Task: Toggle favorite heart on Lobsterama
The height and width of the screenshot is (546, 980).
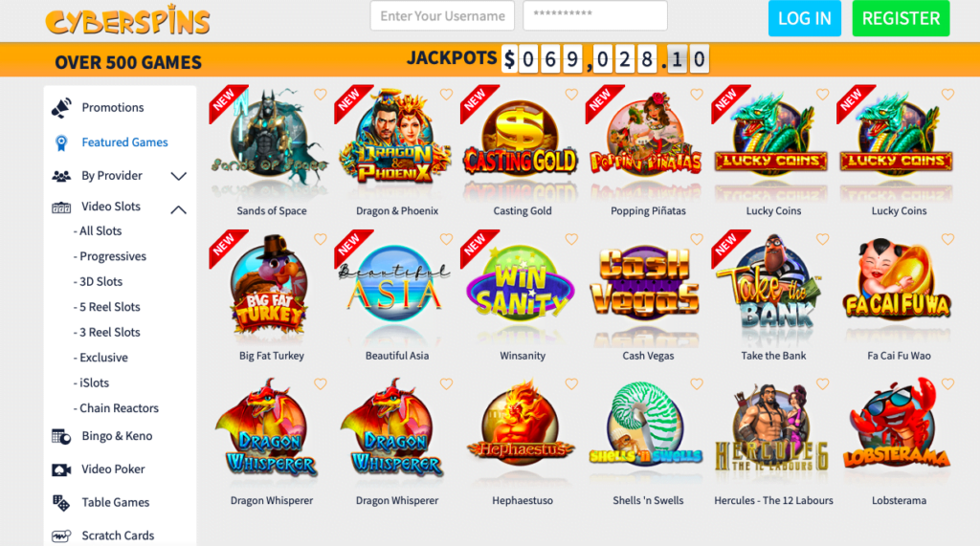Action: point(947,383)
